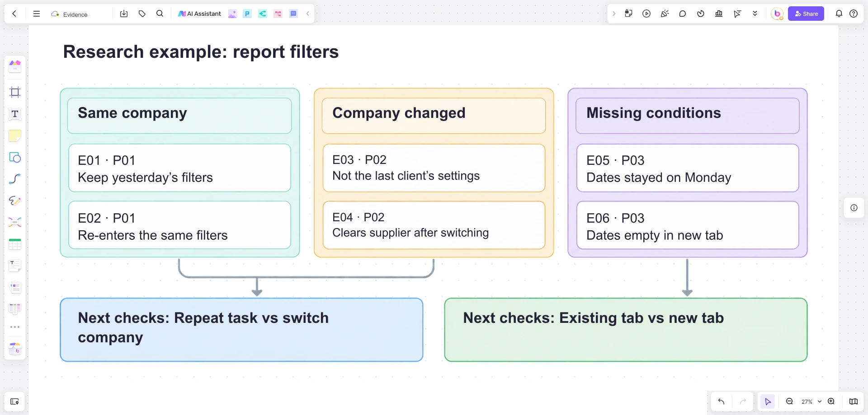Select the Same company header card
Screen dimensions: 868x415
[x=179, y=116]
